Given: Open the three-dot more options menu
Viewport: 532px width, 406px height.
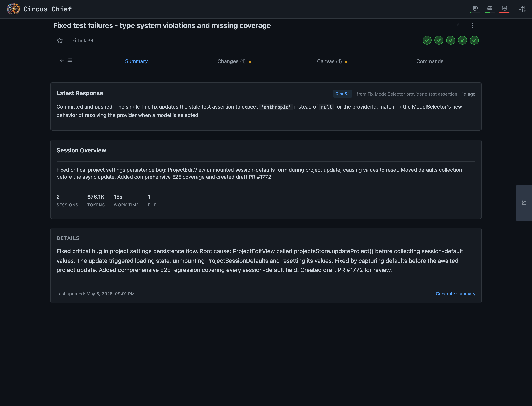Looking at the screenshot, I should tap(472, 26).
